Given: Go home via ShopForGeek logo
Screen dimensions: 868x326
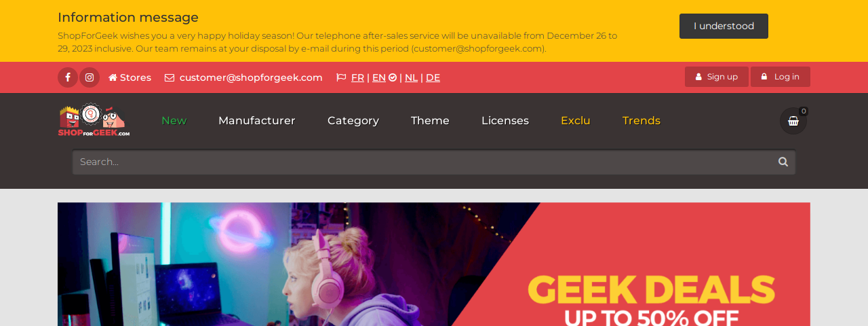Looking at the screenshot, I should (x=94, y=120).
